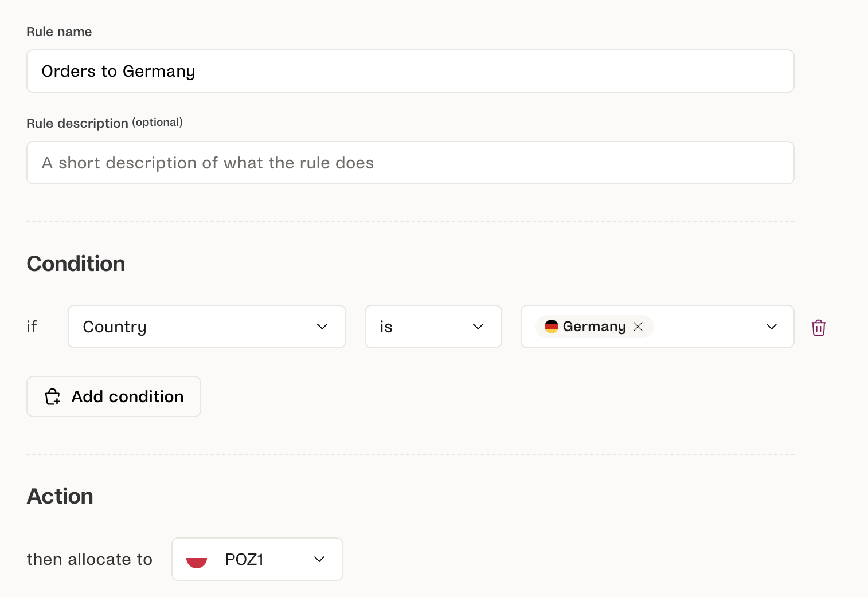This screenshot has height=597, width=868.
Task: Click the bag-plus icon in Add condition
Action: point(53,396)
